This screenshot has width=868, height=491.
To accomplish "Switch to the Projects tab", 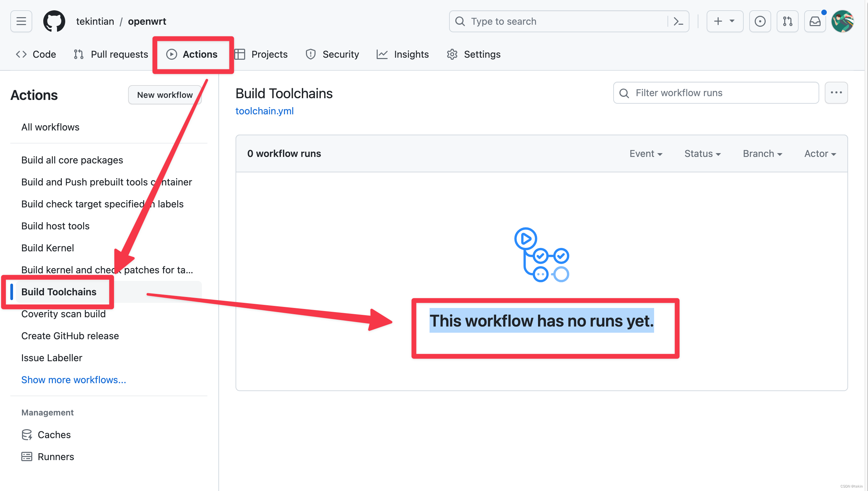I will (x=261, y=54).
